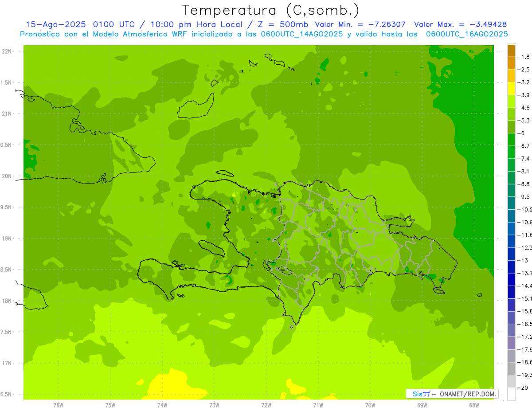
Task: Select the "75W" longitude label
Action: coord(110,405)
